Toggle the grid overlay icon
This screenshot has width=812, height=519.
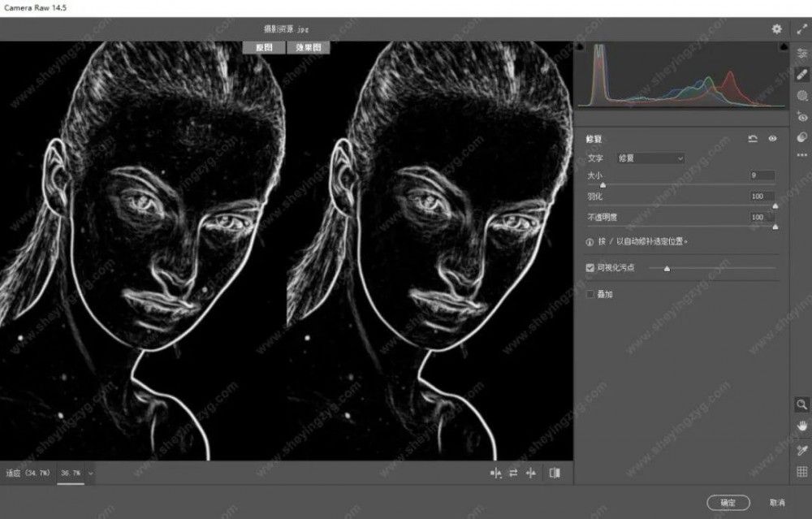point(802,471)
